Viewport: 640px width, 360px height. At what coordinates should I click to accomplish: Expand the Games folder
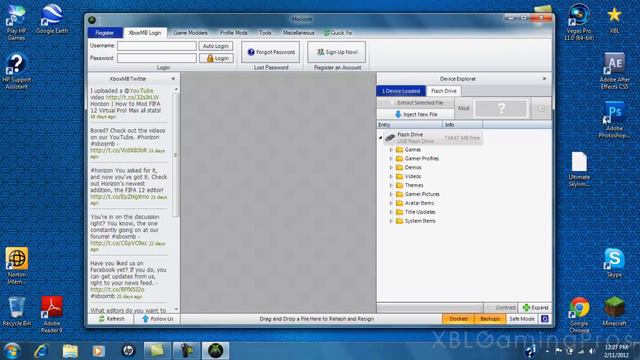coord(391,150)
